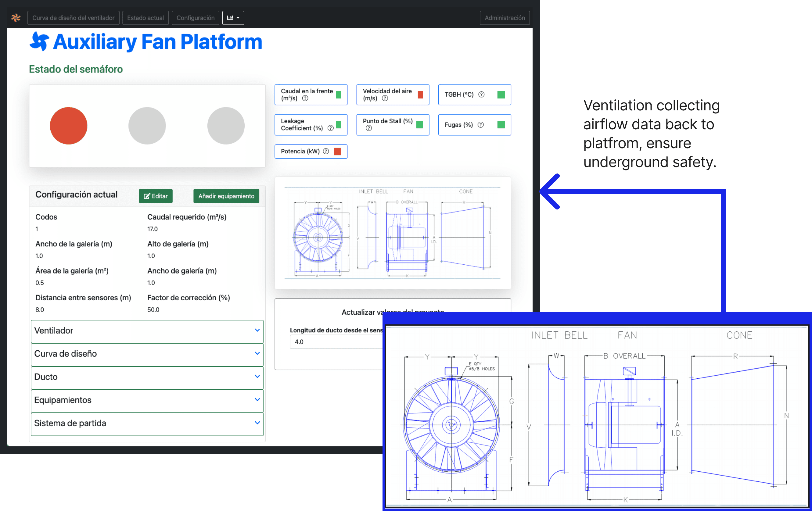
Task: Click the orange fan logo in navbar
Action: pos(16,17)
